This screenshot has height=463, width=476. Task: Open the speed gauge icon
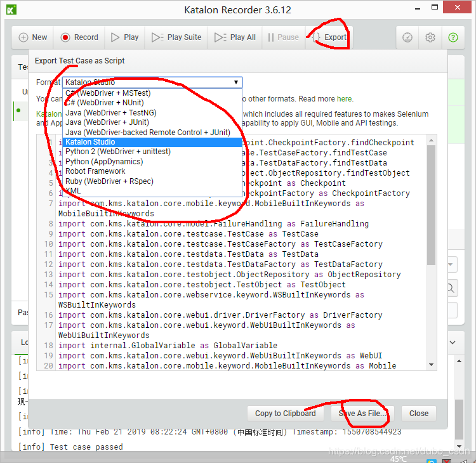point(407,37)
